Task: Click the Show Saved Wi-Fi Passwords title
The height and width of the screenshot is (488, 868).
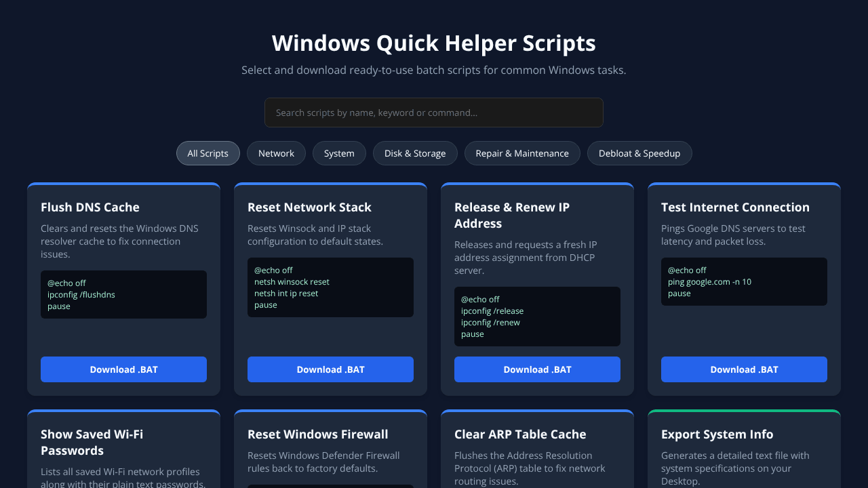Action: (x=92, y=443)
